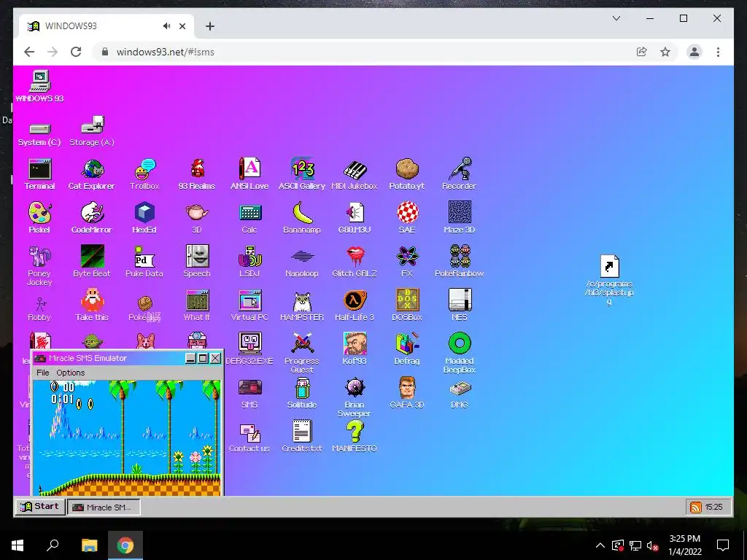The image size is (747, 560).
Task: Launch LSDJ icon
Action: 249,262
